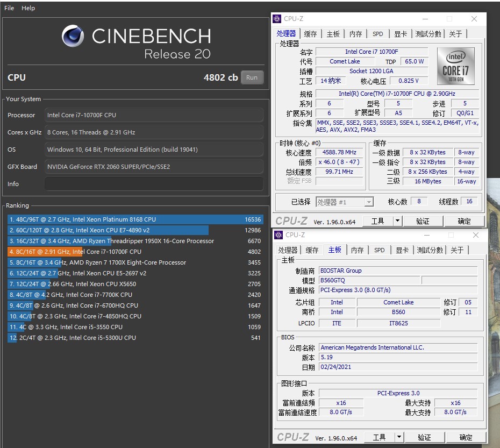The width and height of the screenshot is (500, 448).
Task: Open 内存 tab in top CPU-Z window
Action: coord(355,34)
